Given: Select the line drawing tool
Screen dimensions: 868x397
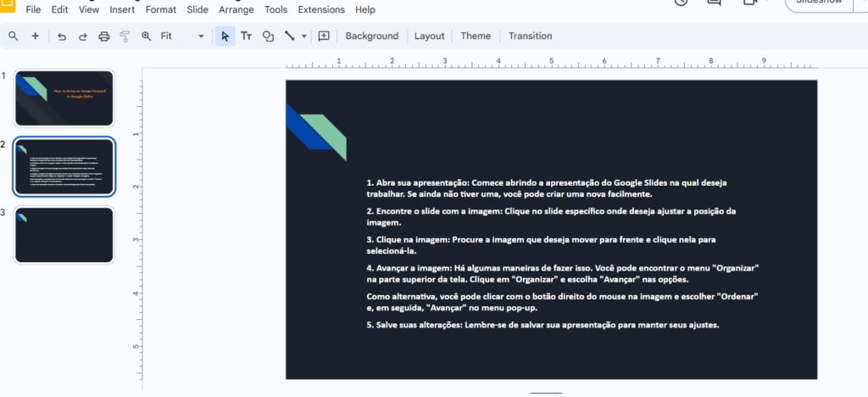Looking at the screenshot, I should click(x=290, y=36).
